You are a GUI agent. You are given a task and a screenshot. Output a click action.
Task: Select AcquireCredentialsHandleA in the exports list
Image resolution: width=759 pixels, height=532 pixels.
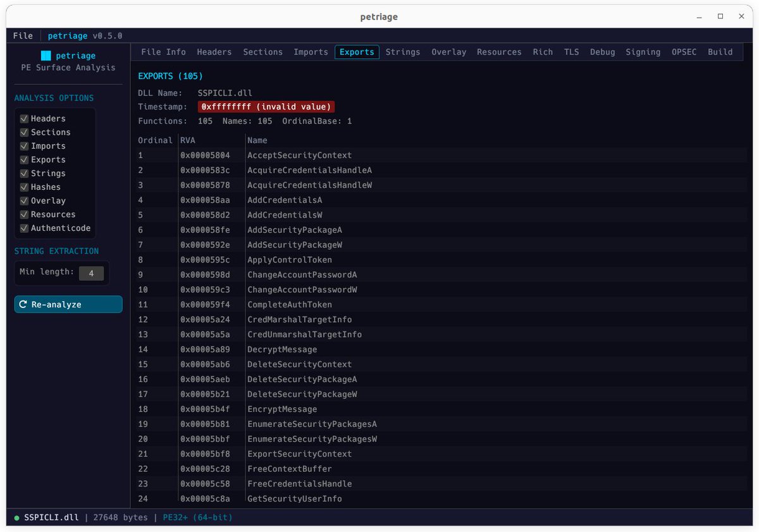[x=441, y=170]
